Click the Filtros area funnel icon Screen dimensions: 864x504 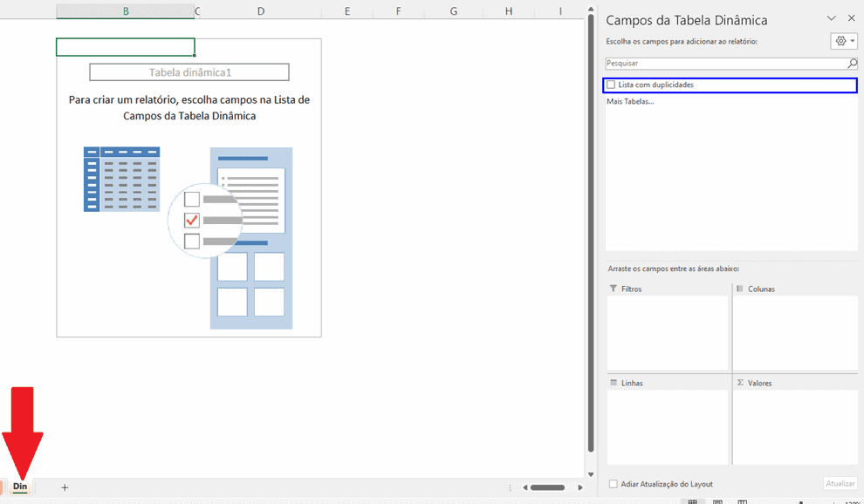[614, 289]
